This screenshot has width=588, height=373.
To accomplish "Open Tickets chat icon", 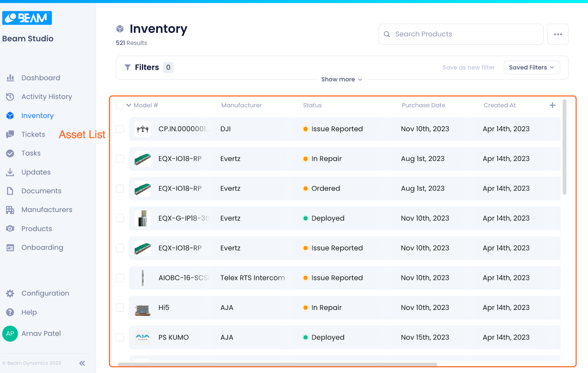I will click(10, 134).
